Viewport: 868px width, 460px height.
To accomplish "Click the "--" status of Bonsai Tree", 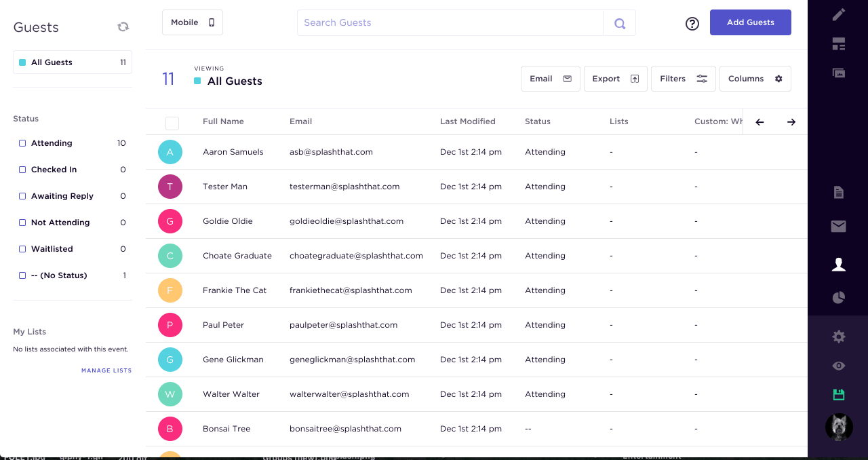I will point(528,429).
